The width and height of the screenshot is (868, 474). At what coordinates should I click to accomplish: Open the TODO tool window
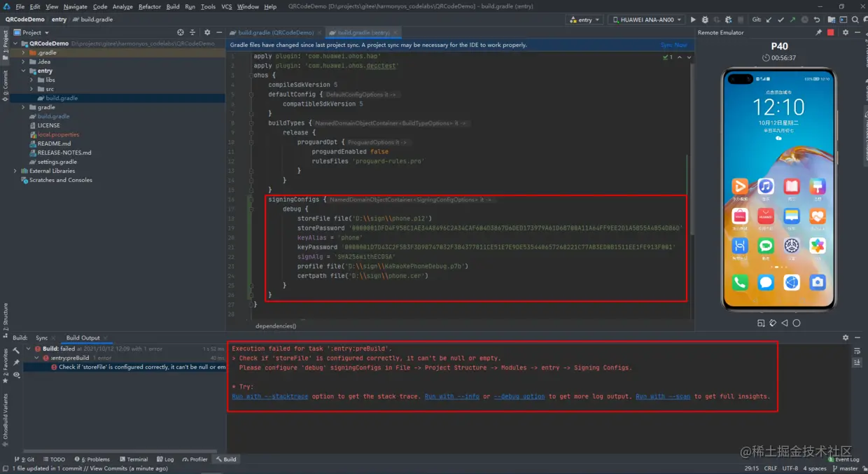tap(54, 459)
